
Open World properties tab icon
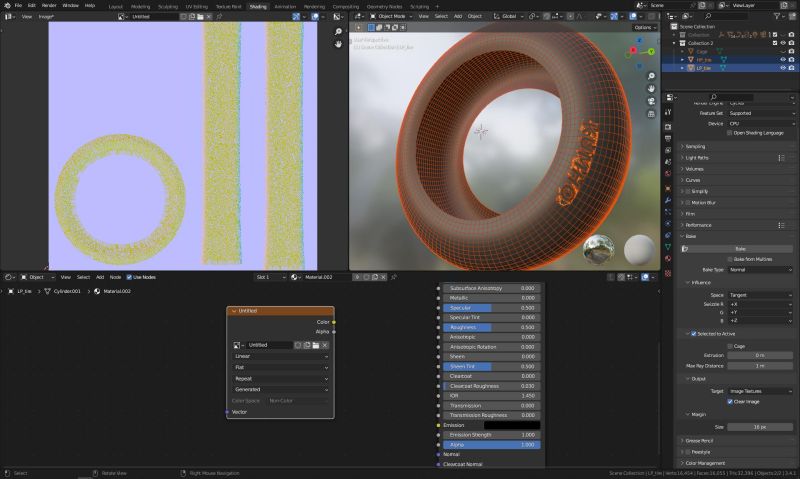pyautogui.click(x=668, y=174)
